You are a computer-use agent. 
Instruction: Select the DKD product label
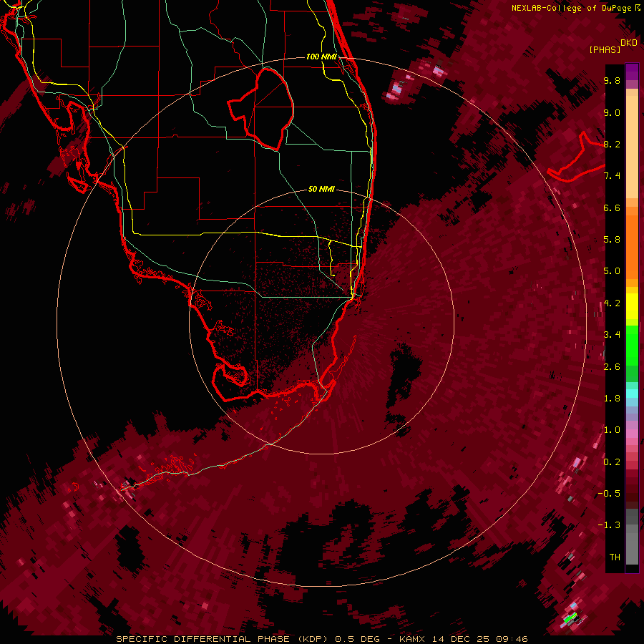[x=629, y=42]
